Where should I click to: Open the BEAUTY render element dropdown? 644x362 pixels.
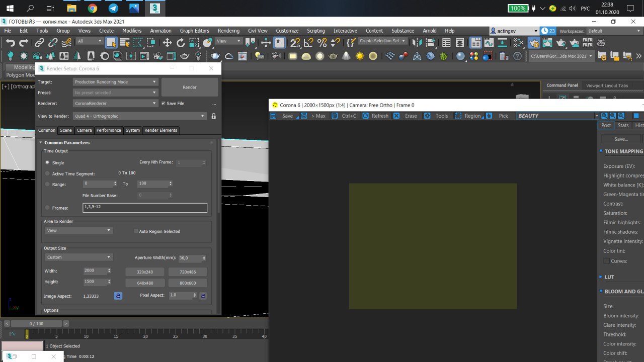click(x=558, y=116)
